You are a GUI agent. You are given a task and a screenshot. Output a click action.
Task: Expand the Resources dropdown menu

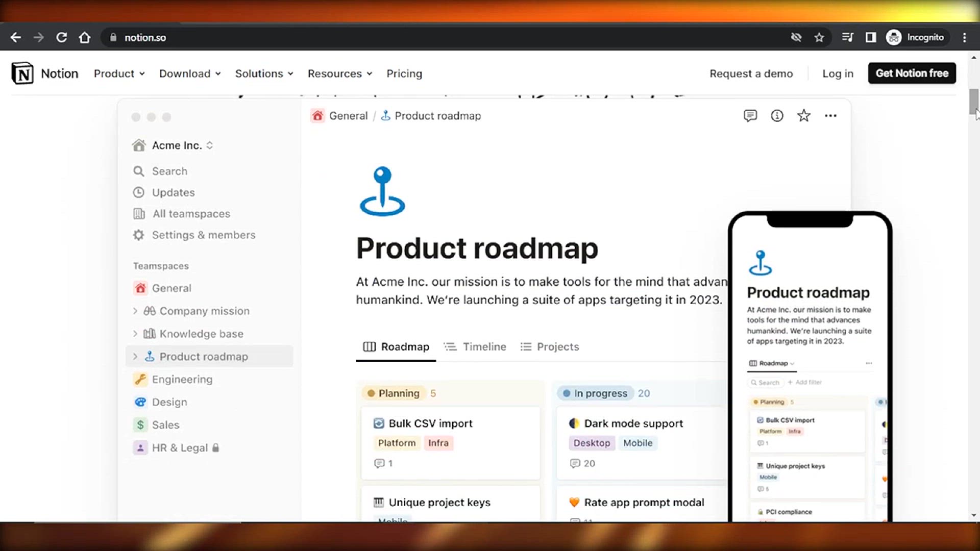pyautogui.click(x=340, y=73)
